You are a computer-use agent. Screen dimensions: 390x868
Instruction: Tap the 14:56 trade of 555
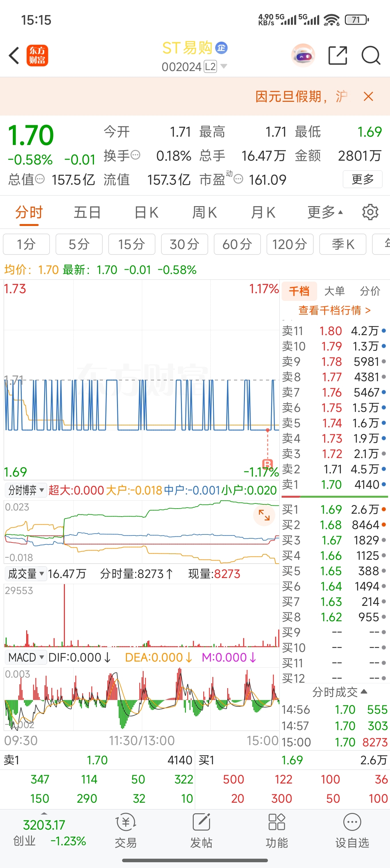[334, 710]
